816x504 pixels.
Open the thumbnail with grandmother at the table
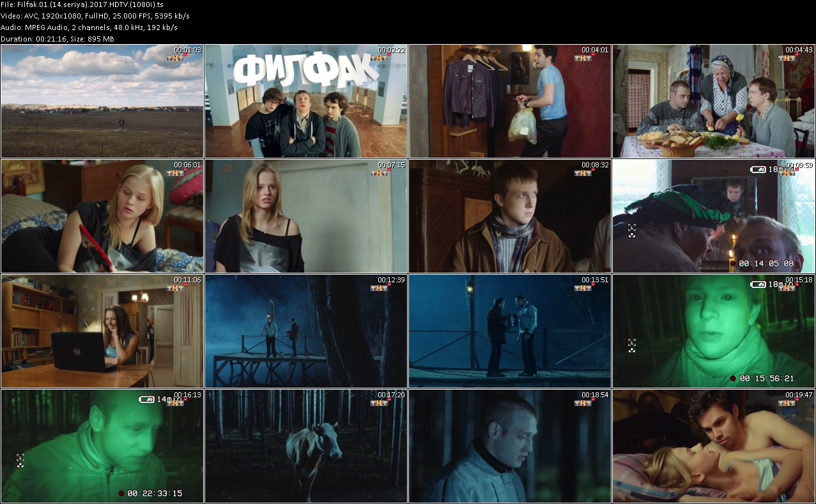713,101
